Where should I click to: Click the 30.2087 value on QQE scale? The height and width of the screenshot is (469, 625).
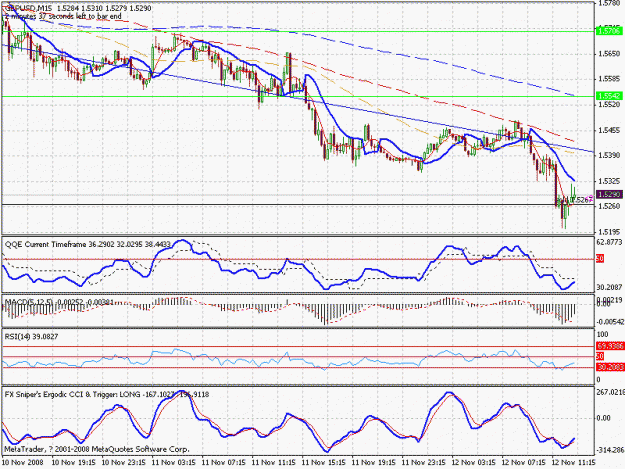[610, 287]
